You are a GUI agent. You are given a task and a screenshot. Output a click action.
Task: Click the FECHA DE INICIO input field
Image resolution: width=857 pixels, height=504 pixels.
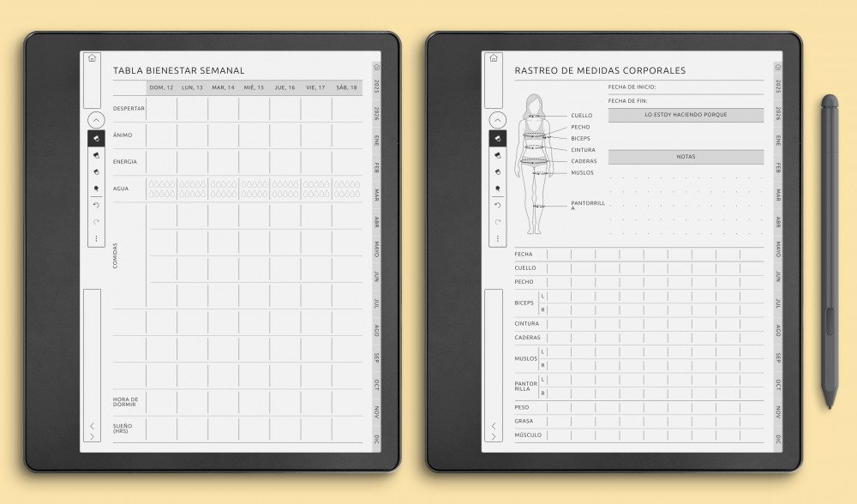click(686, 89)
